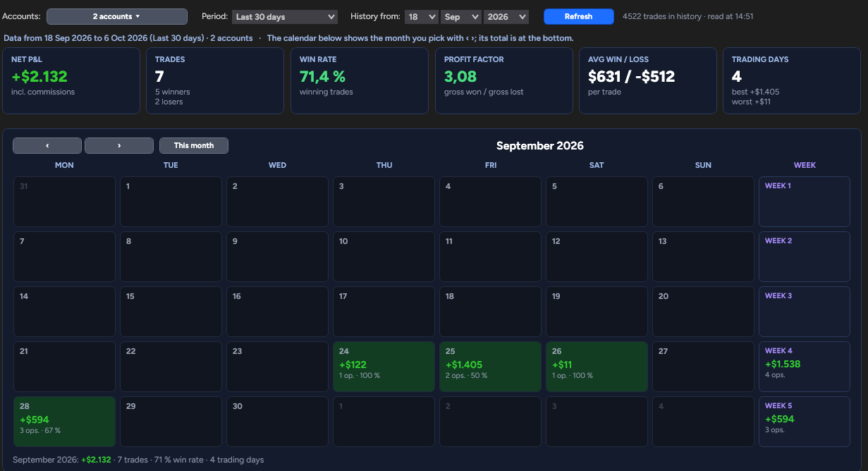Select the September 14 calendar cell

64,312
